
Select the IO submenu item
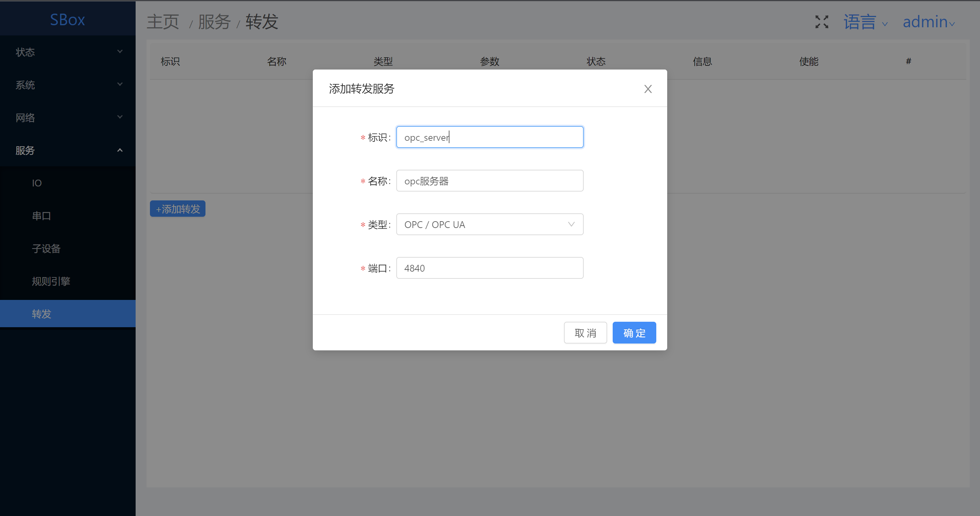(x=37, y=183)
